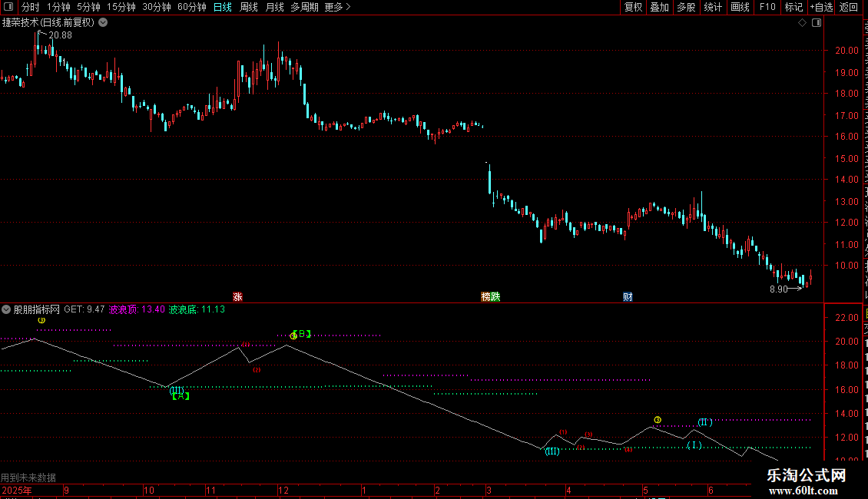Click the 用到未来数据 notice text
868x499 pixels.
pos(28,478)
